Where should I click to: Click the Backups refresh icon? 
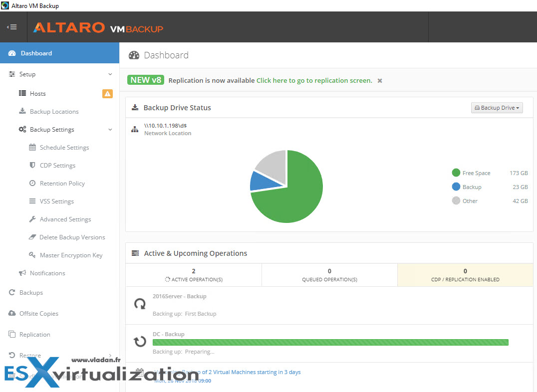(x=12, y=292)
